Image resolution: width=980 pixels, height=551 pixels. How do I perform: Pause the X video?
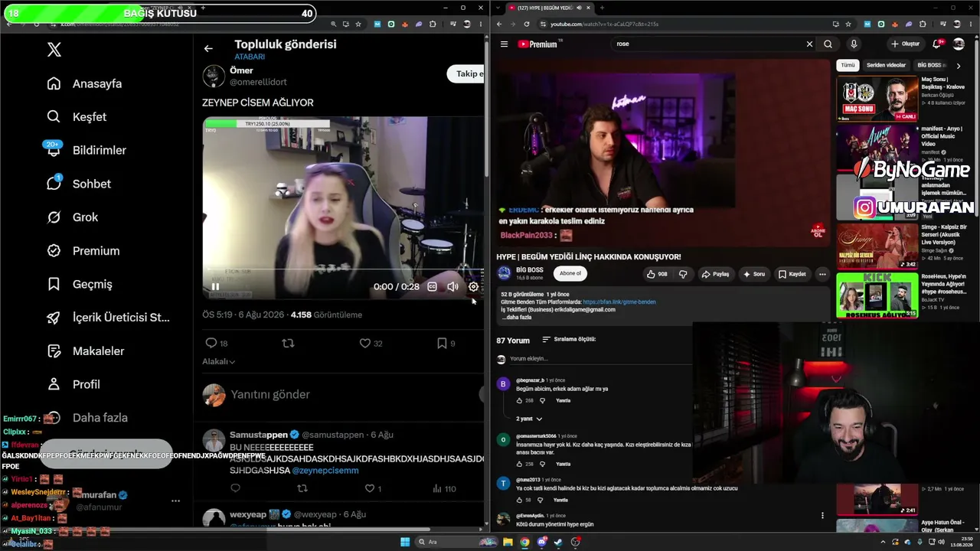[x=215, y=286]
